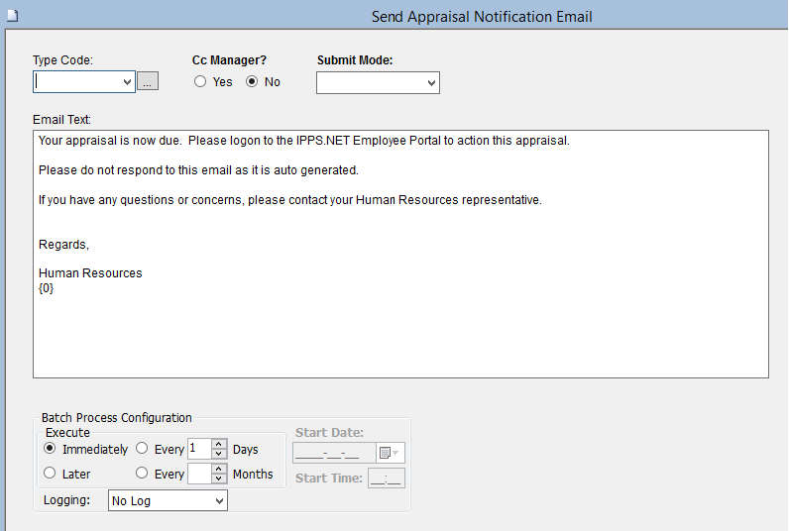The image size is (789, 532).
Task: Increase the Days interval spinner
Action: pos(220,444)
